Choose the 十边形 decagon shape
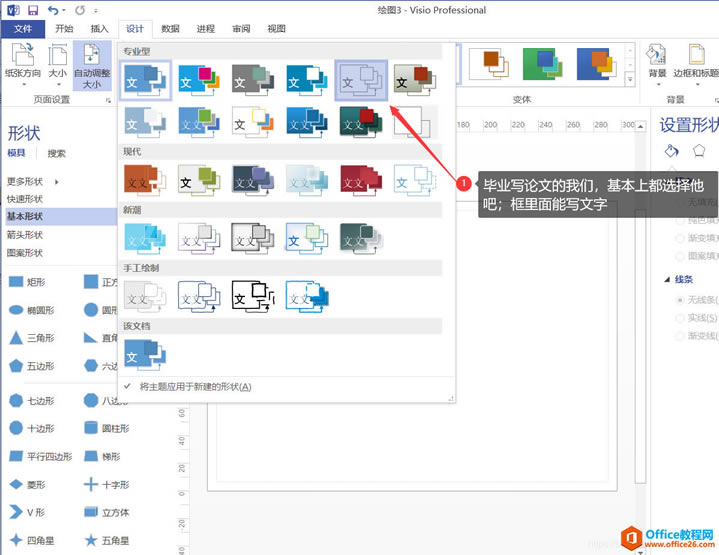 31,428
